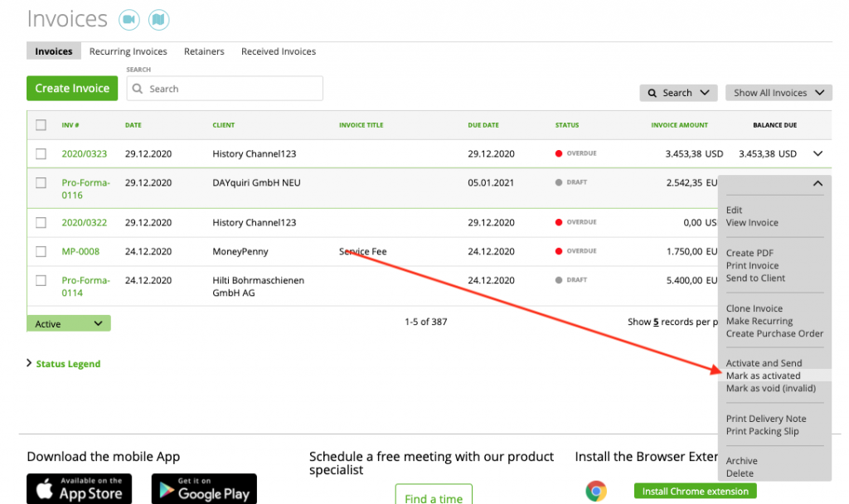Check the checkbox for the MoneyPenny invoice
849x504 pixels.
tap(41, 251)
